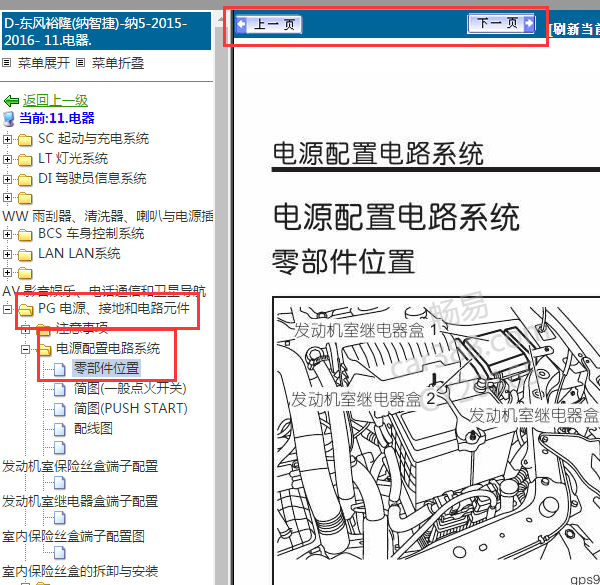Collapse the PG 电源、接地和电路元件 node
600x585 pixels.
[7, 309]
